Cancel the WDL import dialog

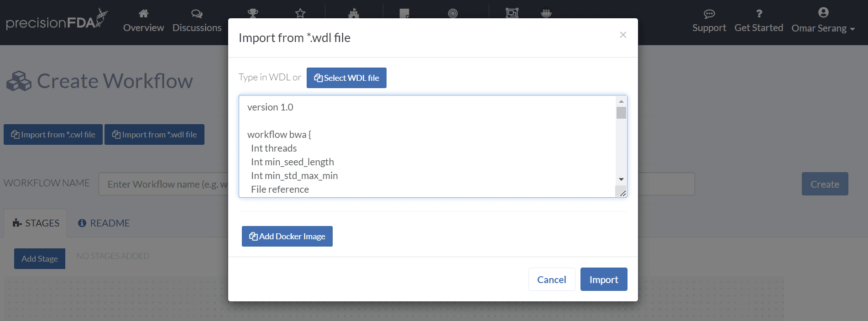pos(551,279)
